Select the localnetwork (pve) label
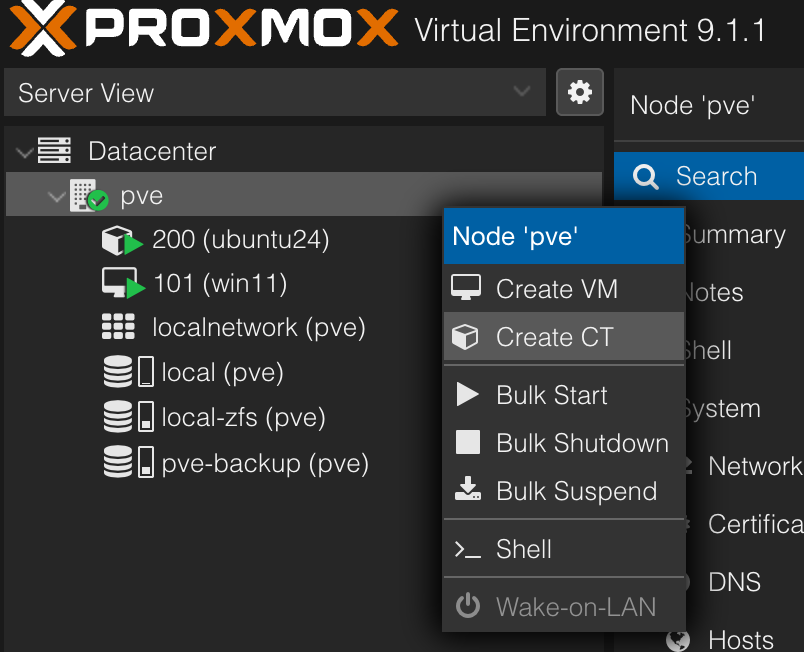The height and width of the screenshot is (652, 804). point(258,328)
